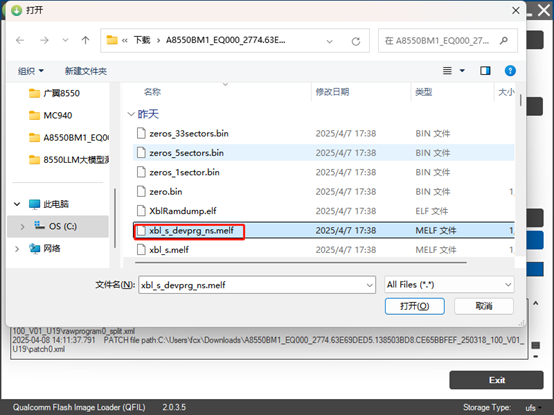Click 新建文件夹 in the toolbar
This screenshot has height=415, width=554.
[x=86, y=71]
